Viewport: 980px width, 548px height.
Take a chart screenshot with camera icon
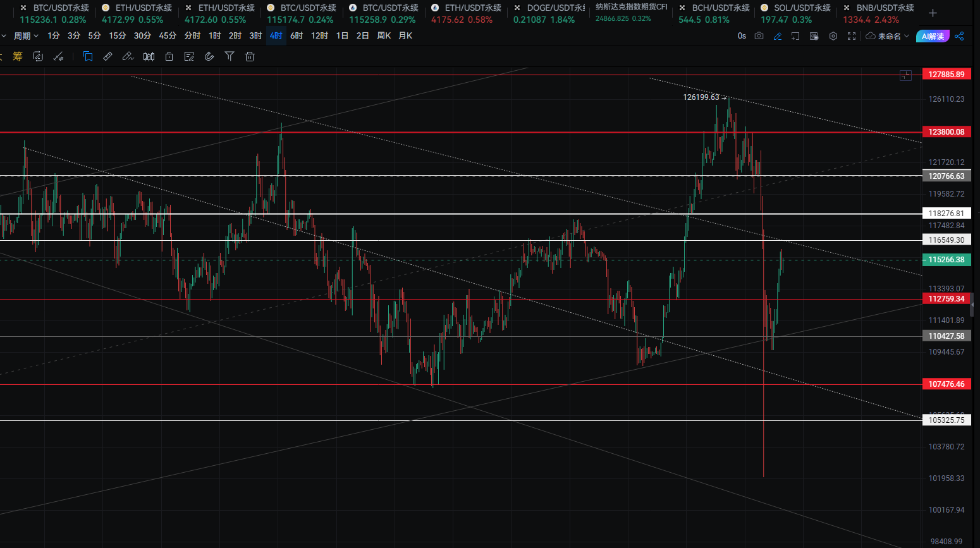coord(759,36)
